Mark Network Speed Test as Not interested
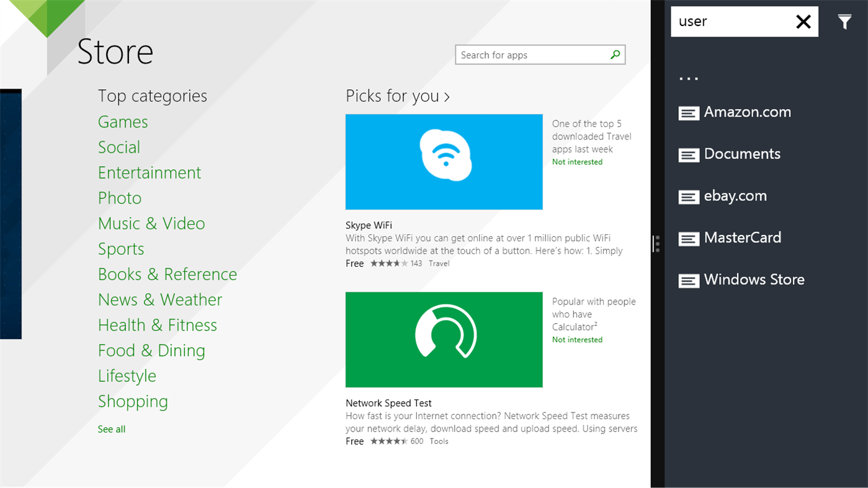Image resolution: width=868 pixels, height=488 pixels. tap(577, 340)
